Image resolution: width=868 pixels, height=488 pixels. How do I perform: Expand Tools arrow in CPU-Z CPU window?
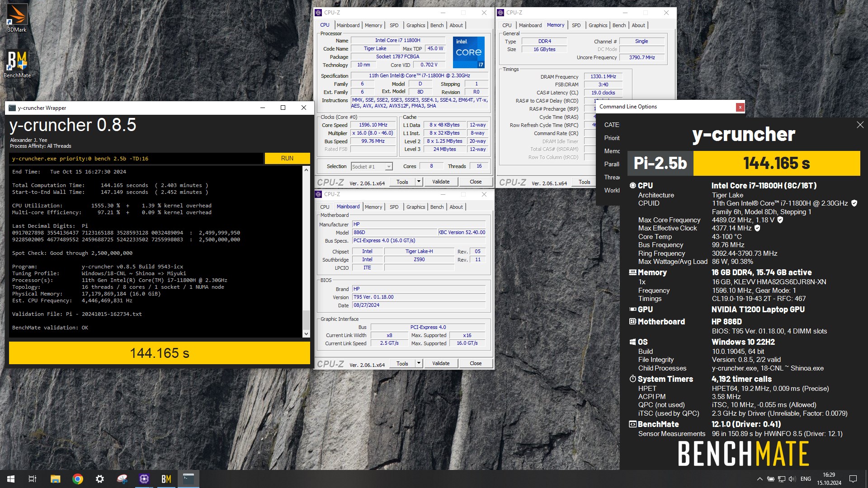point(419,182)
